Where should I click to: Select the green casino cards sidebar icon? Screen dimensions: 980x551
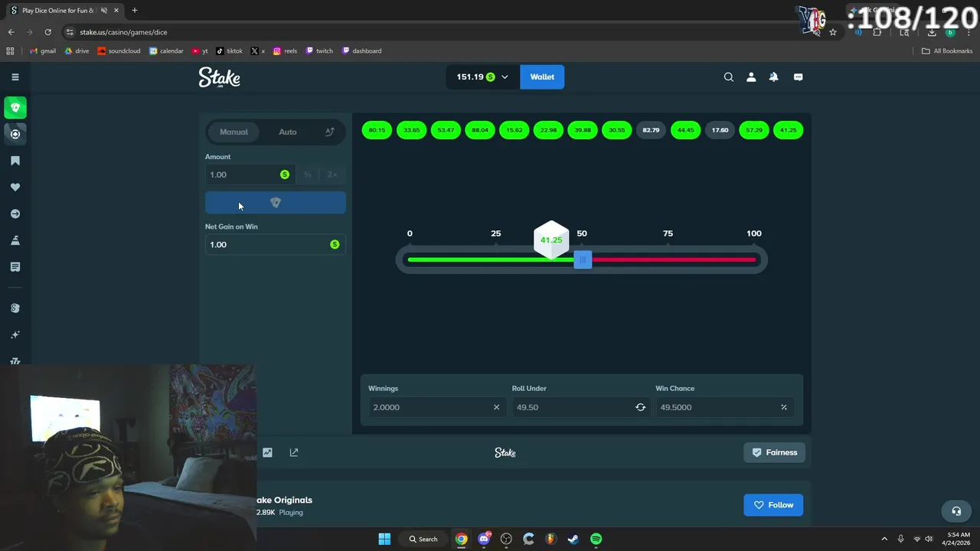(15, 107)
